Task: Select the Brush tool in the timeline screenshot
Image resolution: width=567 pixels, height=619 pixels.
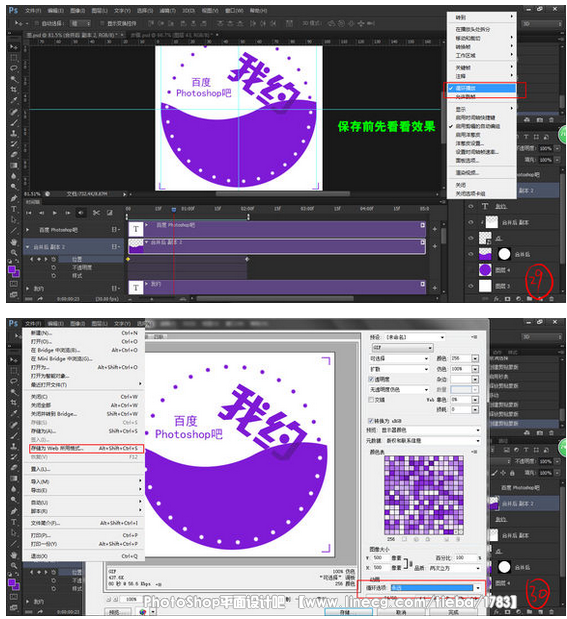Action: tap(14, 122)
